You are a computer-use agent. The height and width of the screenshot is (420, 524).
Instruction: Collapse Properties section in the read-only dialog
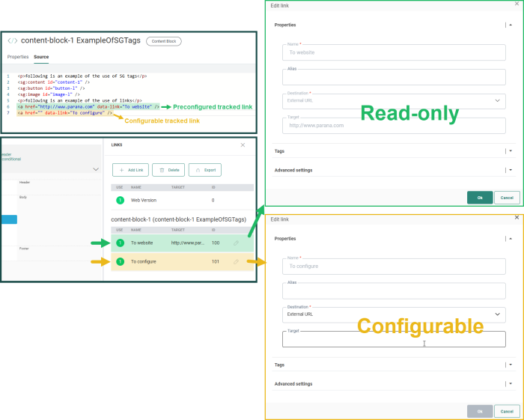[510, 25]
